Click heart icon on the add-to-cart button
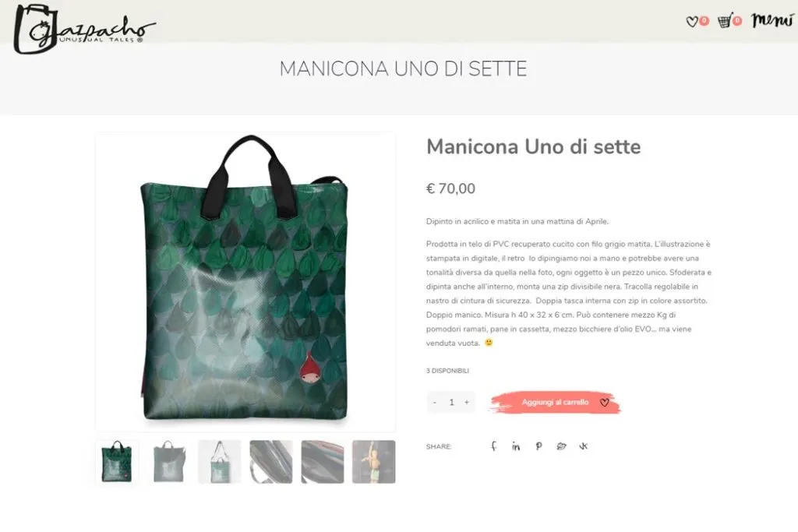The width and height of the screenshot is (798, 532). point(604,402)
